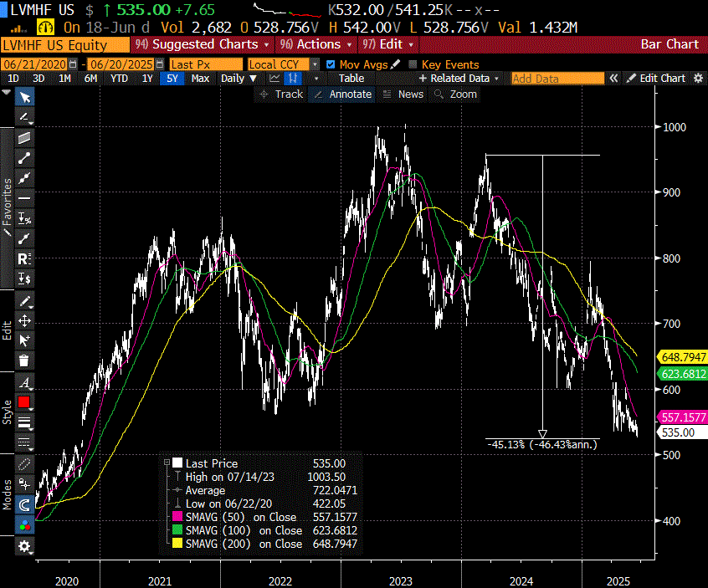The width and height of the screenshot is (708, 588).
Task: Switch to line chart type icon
Action: pyautogui.click(x=274, y=78)
